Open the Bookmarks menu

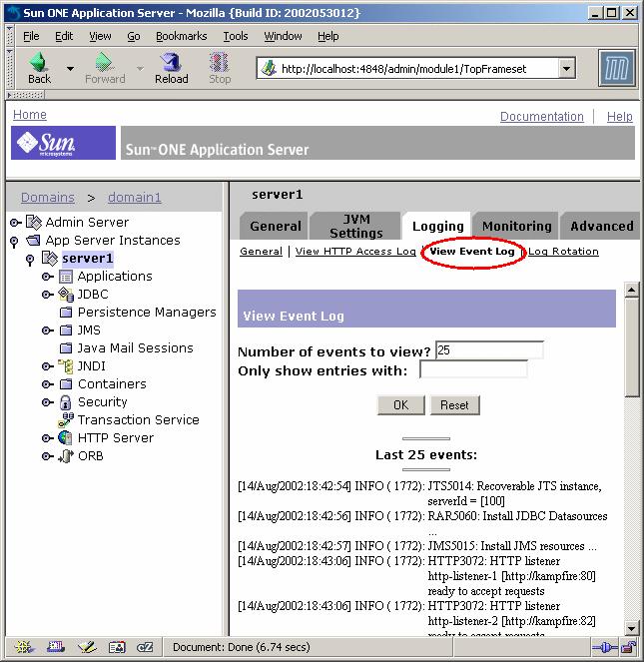coord(181,36)
